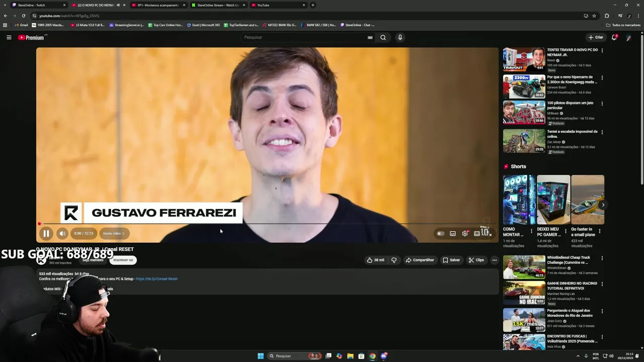Like the video (38 mil)

(x=375, y=260)
